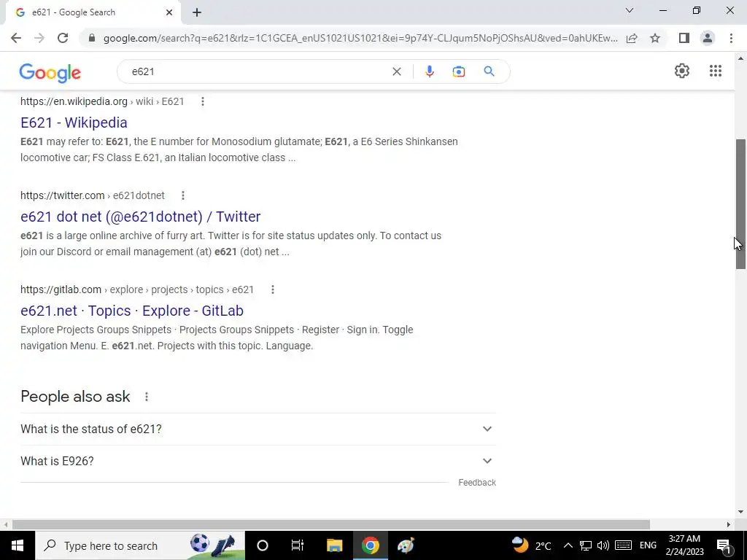Open Google apps grid
Screen dimensions: 747x560
click(716, 71)
